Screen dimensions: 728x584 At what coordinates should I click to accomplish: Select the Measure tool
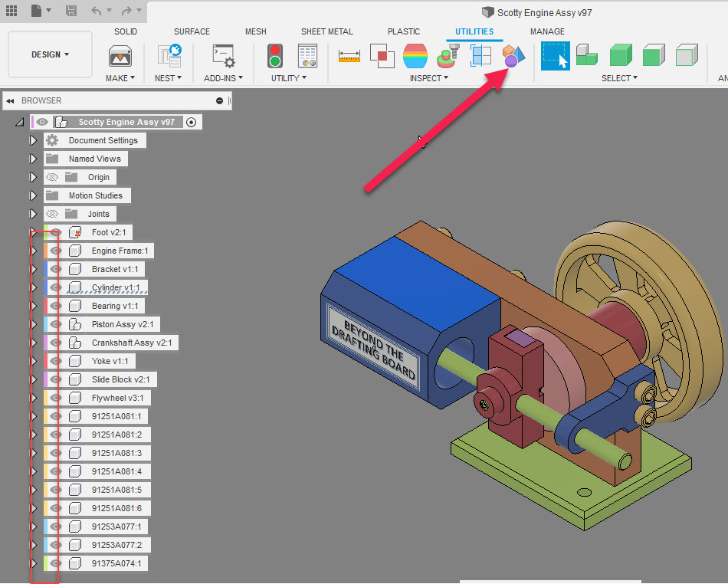(348, 56)
